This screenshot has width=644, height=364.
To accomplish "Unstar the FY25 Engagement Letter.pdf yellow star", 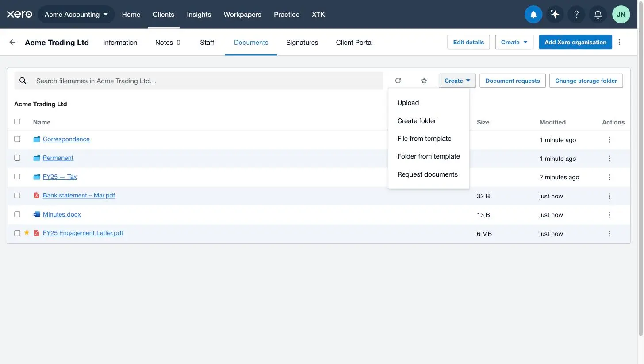I will point(27,232).
